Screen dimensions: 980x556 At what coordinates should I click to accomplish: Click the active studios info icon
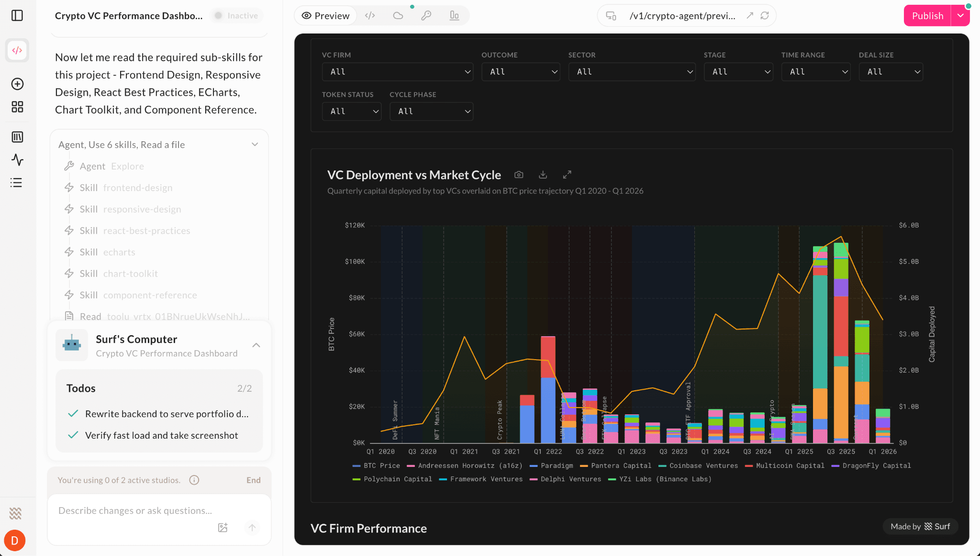(194, 480)
